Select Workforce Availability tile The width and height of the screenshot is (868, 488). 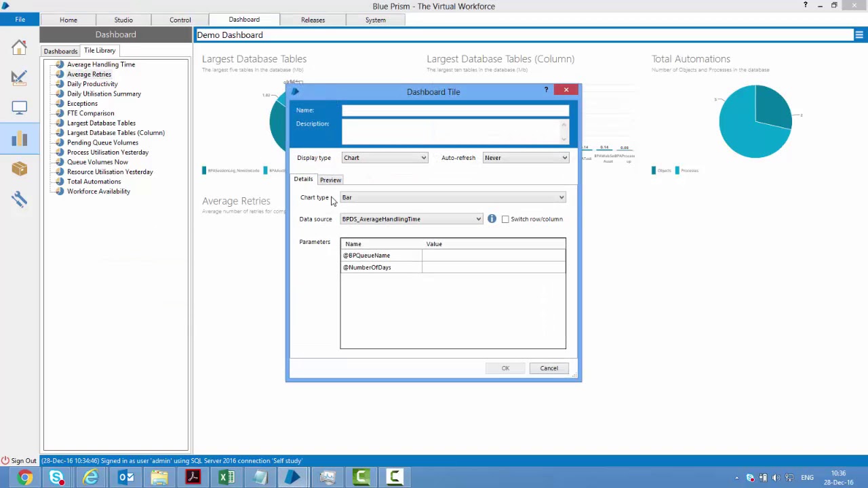tap(98, 191)
